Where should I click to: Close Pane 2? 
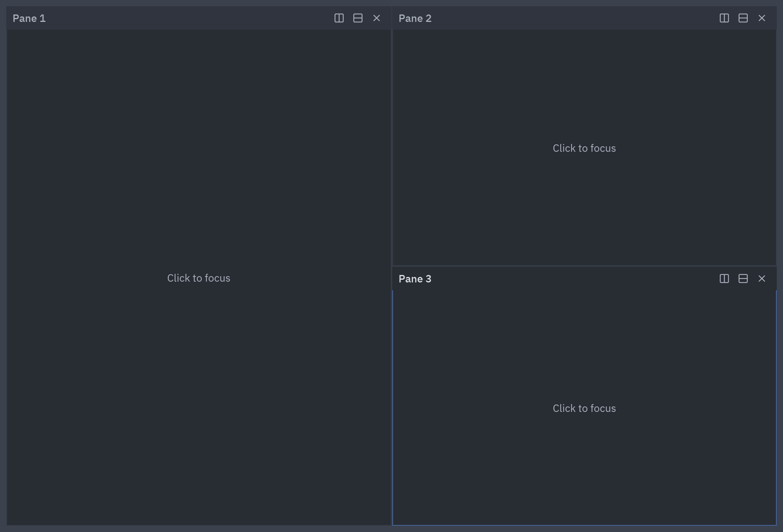762,18
